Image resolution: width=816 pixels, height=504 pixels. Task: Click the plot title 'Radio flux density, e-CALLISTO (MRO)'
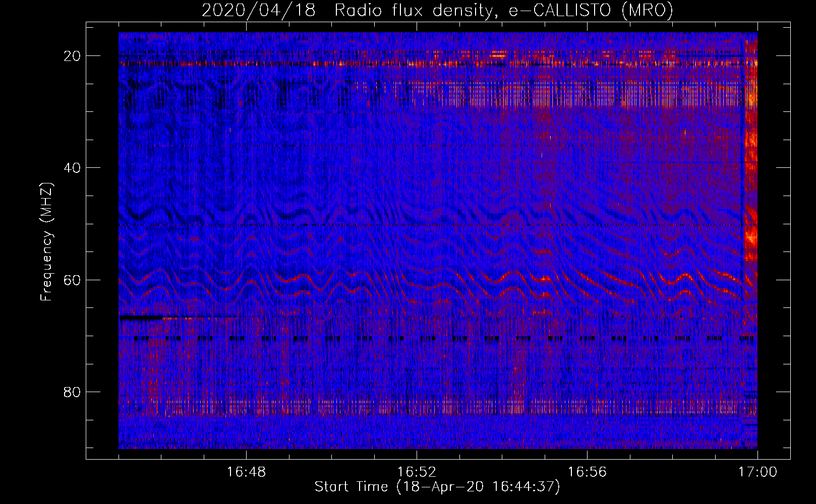pyautogui.click(x=503, y=11)
